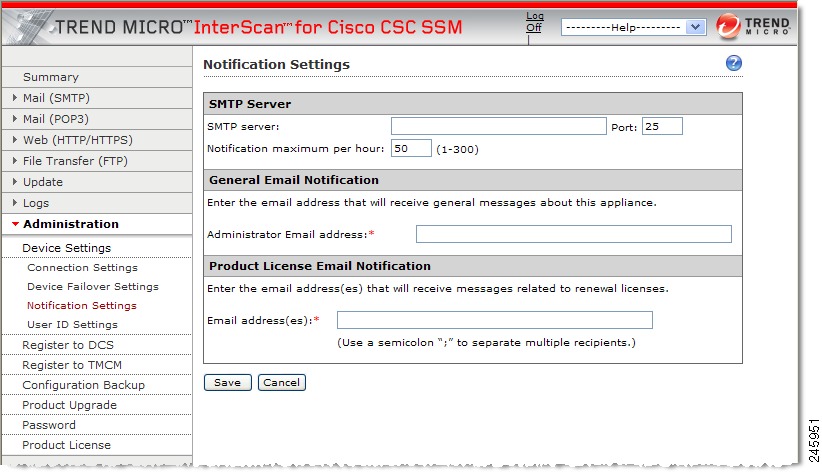Image resolution: width=822 pixels, height=472 pixels.
Task: Click the Notification maximum per hour field
Action: 411,148
